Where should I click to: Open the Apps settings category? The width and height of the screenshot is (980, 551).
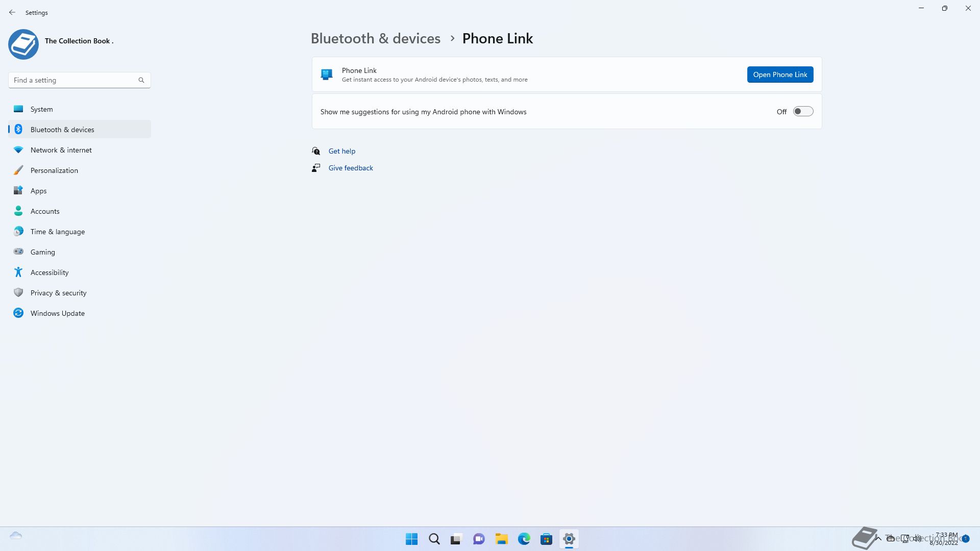pos(80,190)
